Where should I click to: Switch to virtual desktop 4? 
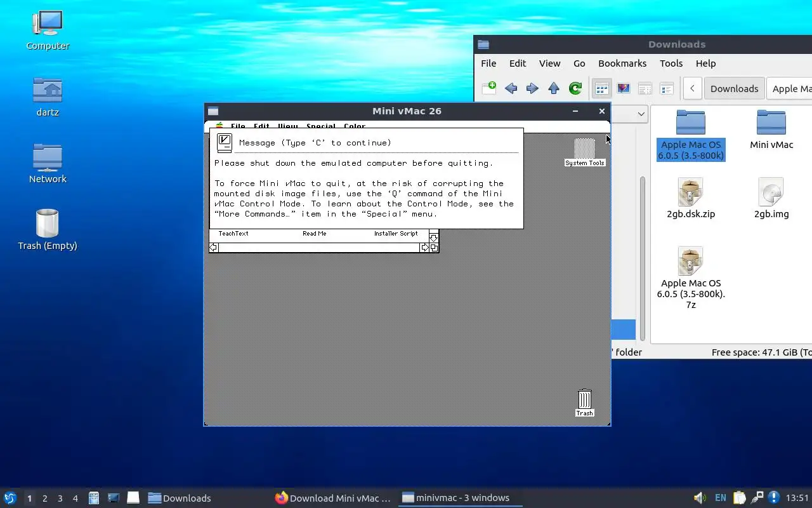coord(75,498)
